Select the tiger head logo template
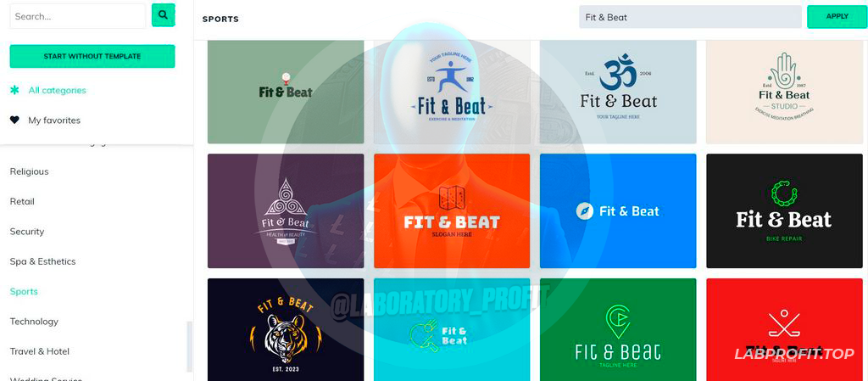Screen dimensions: 868x381 pos(286,329)
